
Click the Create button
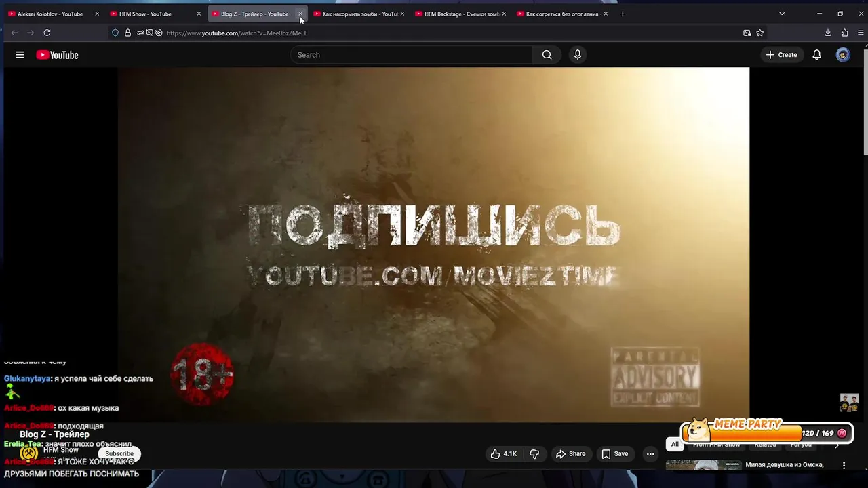[781, 55]
